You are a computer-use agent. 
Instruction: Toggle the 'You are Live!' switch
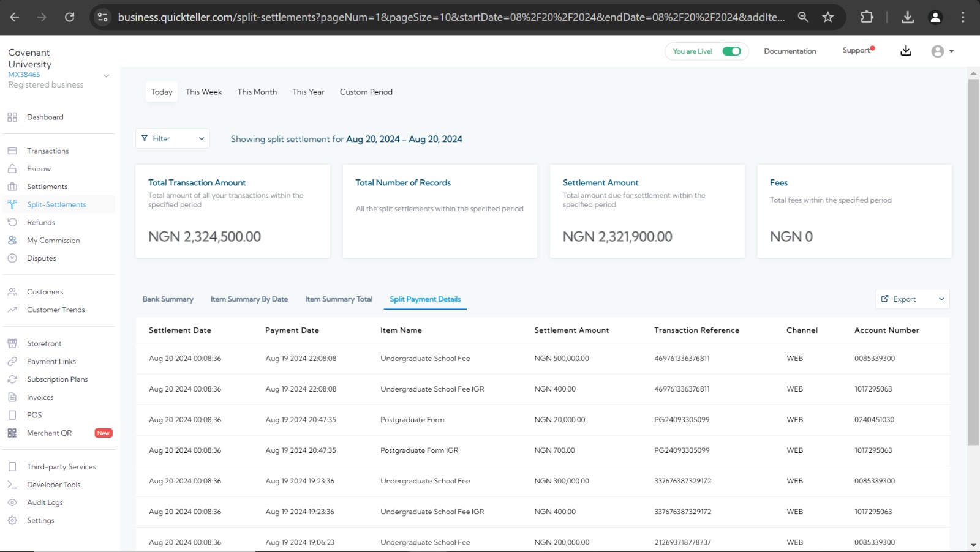[x=731, y=51]
